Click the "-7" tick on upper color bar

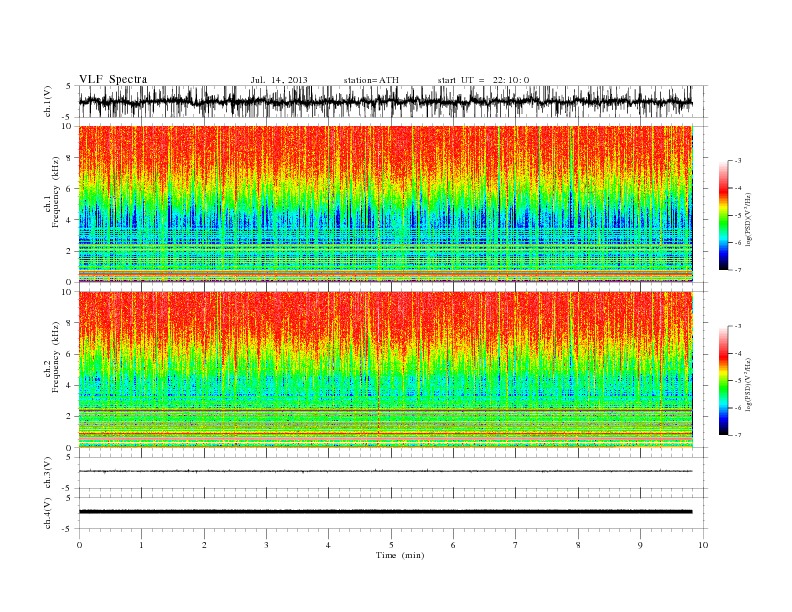tap(738, 270)
